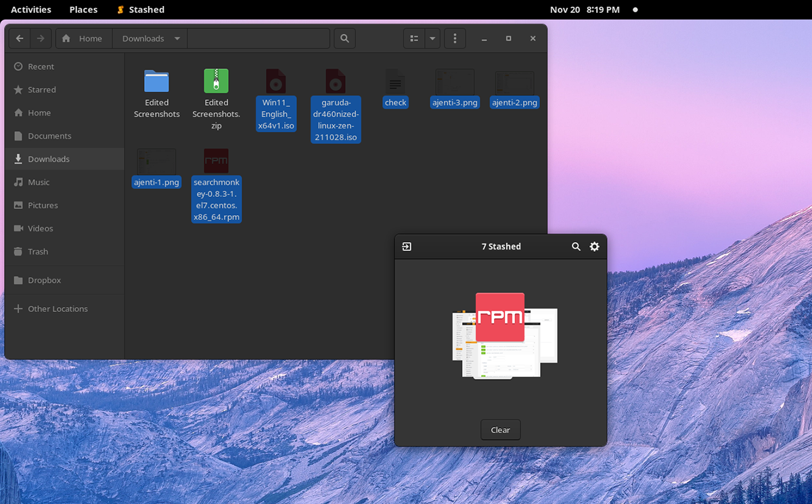This screenshot has height=504, width=812.
Task: Click the search icon in Stashed window
Action: (x=576, y=247)
